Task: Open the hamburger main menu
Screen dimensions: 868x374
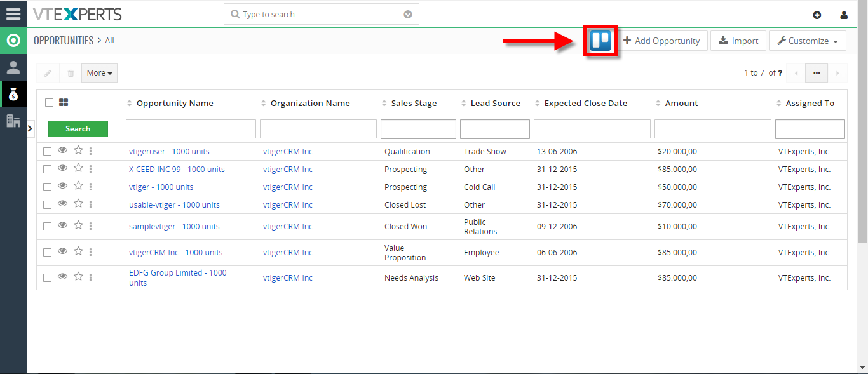Action: pos(13,13)
